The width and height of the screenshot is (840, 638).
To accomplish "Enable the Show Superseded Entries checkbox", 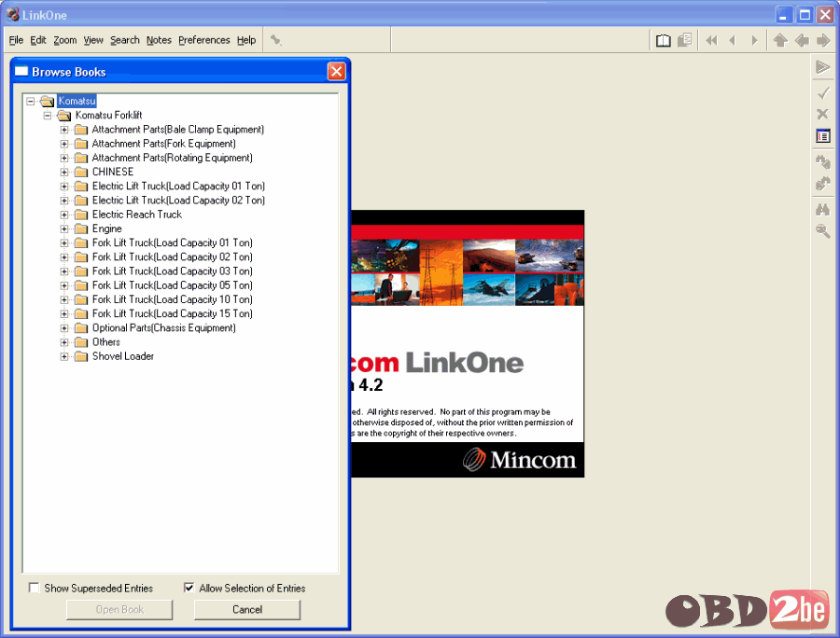I will [34, 588].
